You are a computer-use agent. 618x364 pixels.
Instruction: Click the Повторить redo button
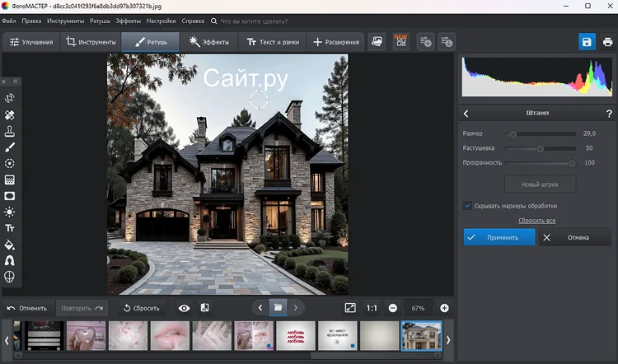pyautogui.click(x=82, y=308)
